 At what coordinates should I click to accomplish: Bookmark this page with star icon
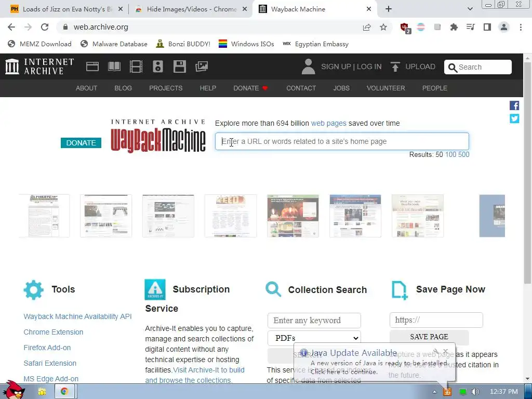(x=383, y=27)
